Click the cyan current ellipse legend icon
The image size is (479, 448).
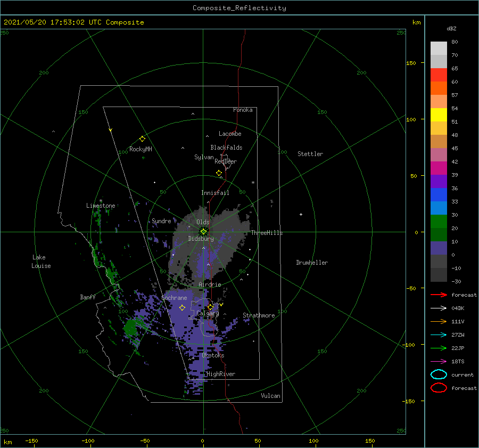pyautogui.click(x=439, y=374)
